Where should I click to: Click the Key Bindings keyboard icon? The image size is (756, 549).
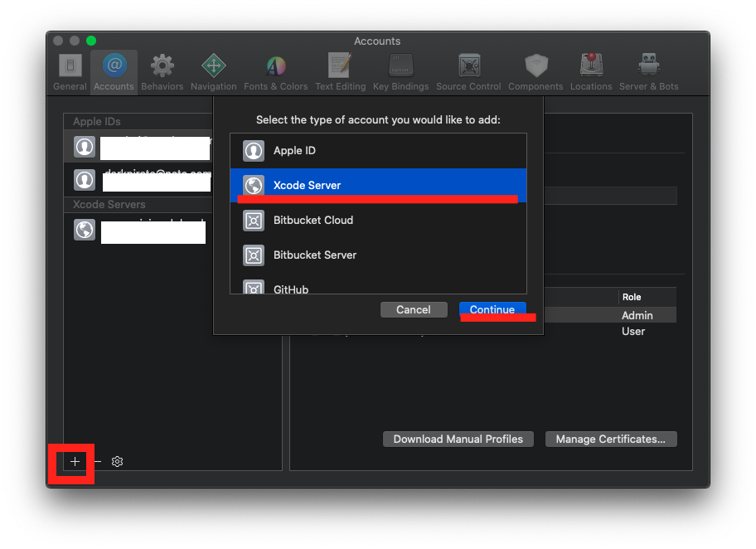pos(400,66)
